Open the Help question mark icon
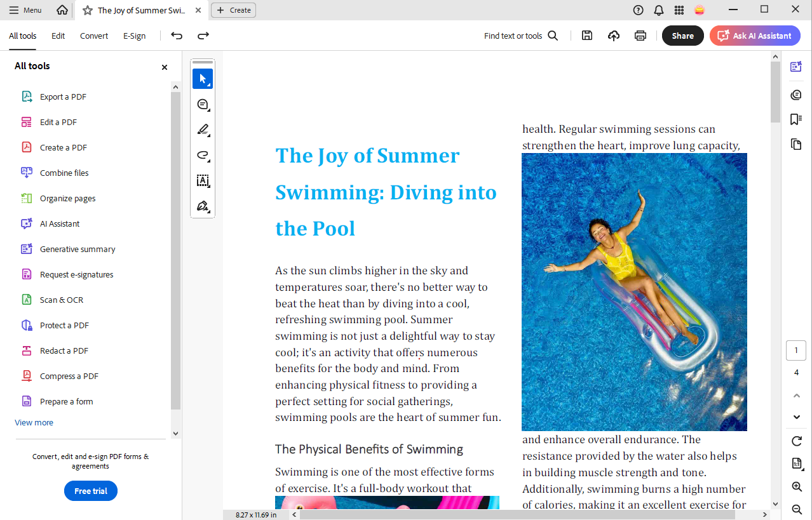 click(639, 10)
